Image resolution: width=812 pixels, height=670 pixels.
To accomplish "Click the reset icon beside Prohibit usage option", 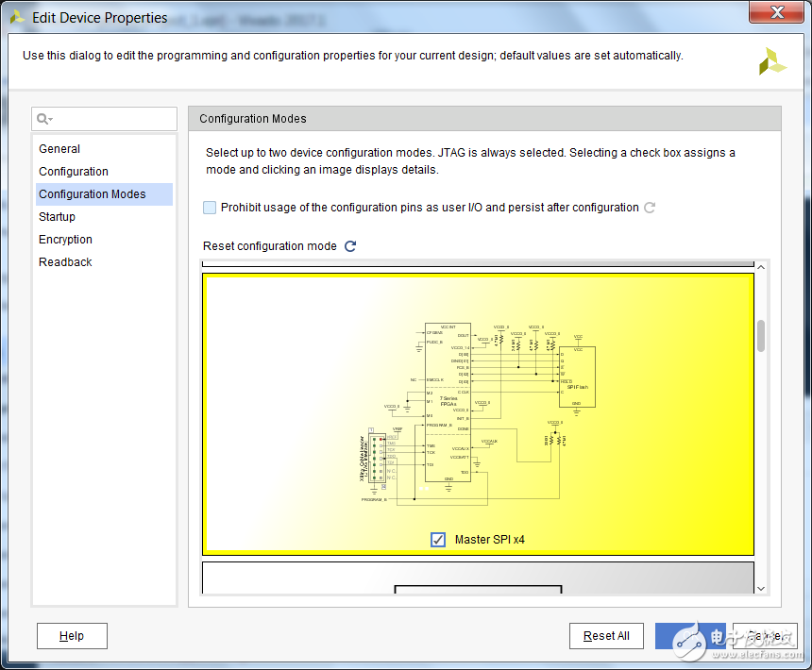I will [x=650, y=208].
